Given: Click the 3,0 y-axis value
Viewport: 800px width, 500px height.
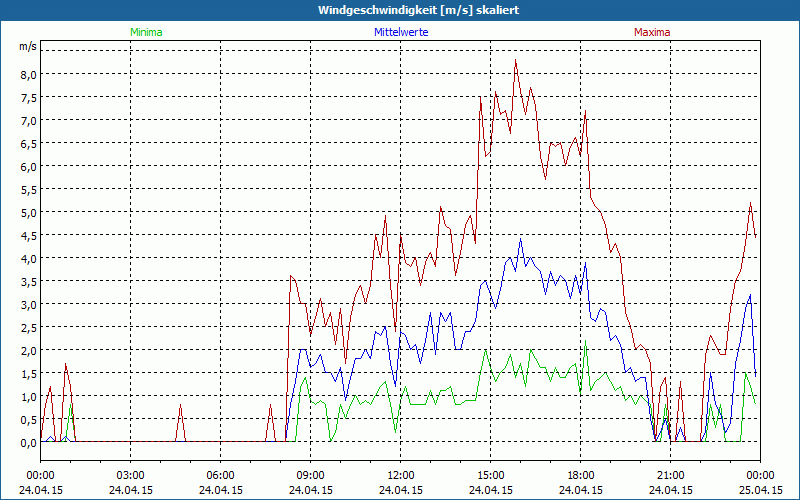Looking at the screenshot, I should coord(29,304).
